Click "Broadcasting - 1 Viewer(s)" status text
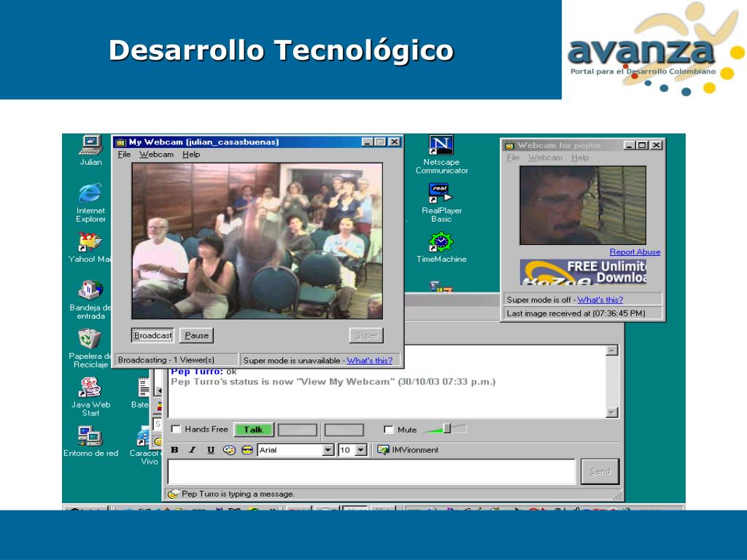The height and width of the screenshot is (560, 747). coord(166,360)
